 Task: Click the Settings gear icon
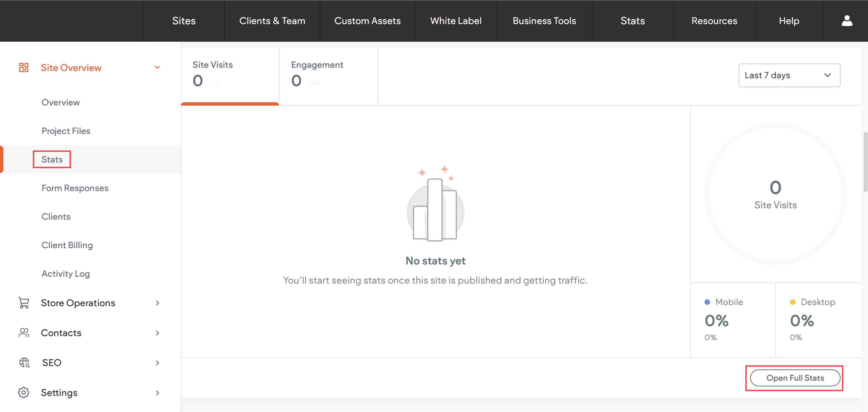[x=24, y=392]
